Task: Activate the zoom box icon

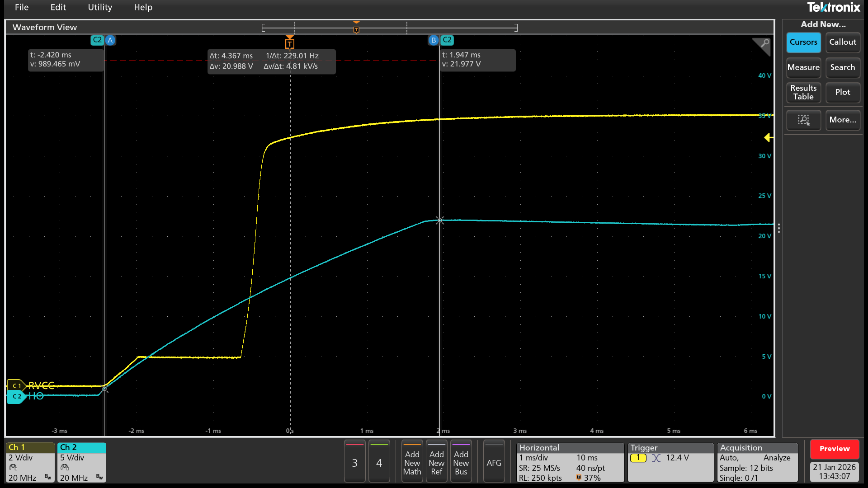Action: [x=803, y=120]
